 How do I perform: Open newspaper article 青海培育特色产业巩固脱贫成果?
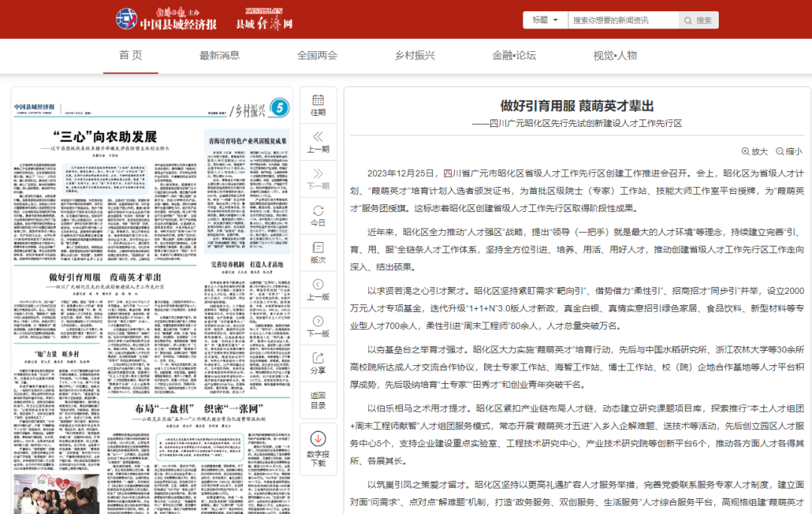point(247,141)
